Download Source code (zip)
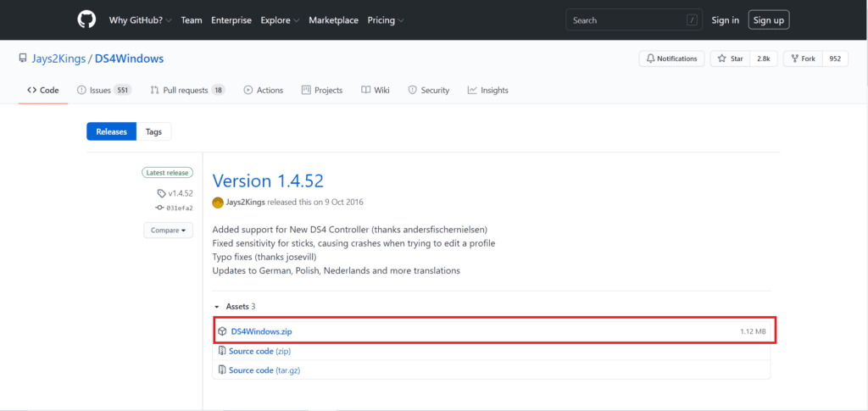The width and height of the screenshot is (868, 411). click(259, 352)
